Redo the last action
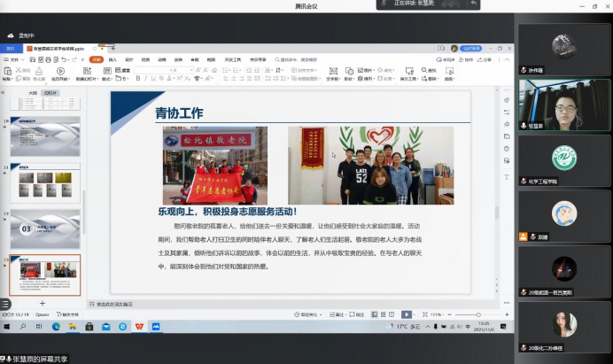This screenshot has width=613, height=364. 74,60
